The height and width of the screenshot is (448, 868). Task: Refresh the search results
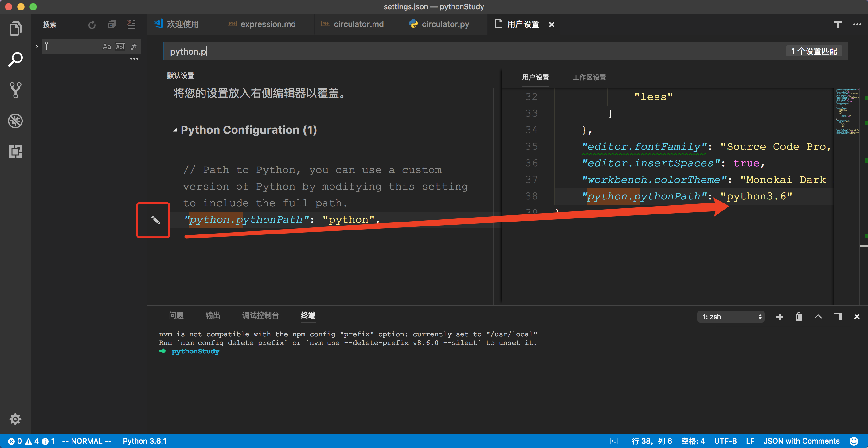point(91,24)
